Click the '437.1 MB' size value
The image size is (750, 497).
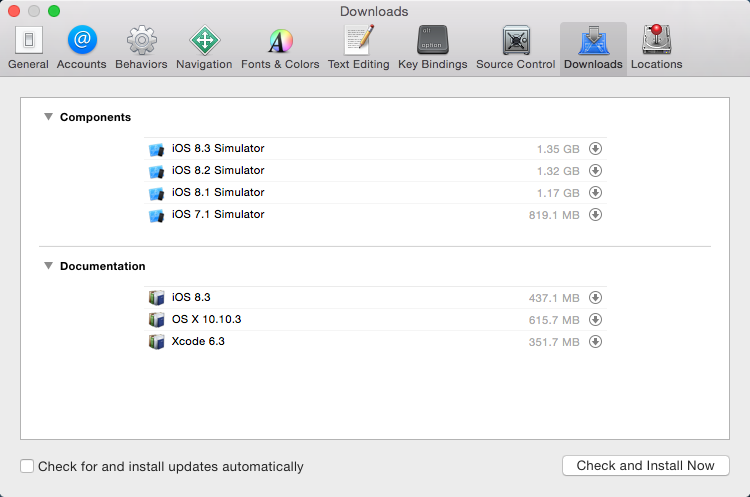click(x=554, y=298)
